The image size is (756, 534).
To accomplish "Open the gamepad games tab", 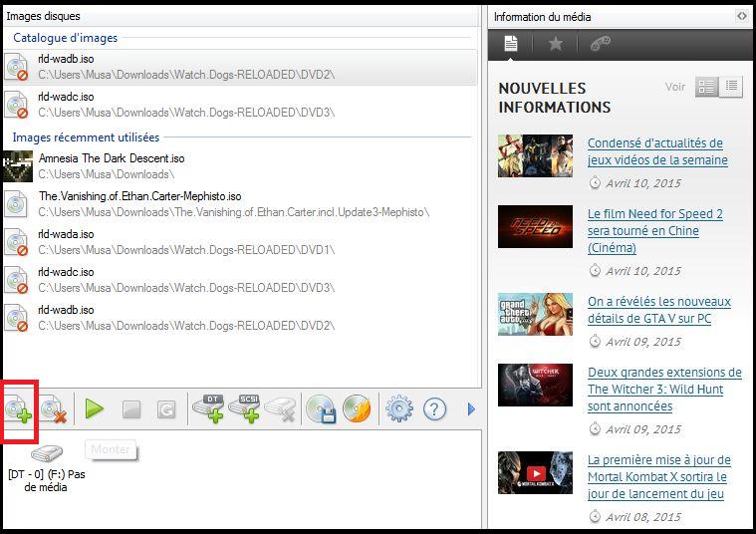I will (601, 44).
